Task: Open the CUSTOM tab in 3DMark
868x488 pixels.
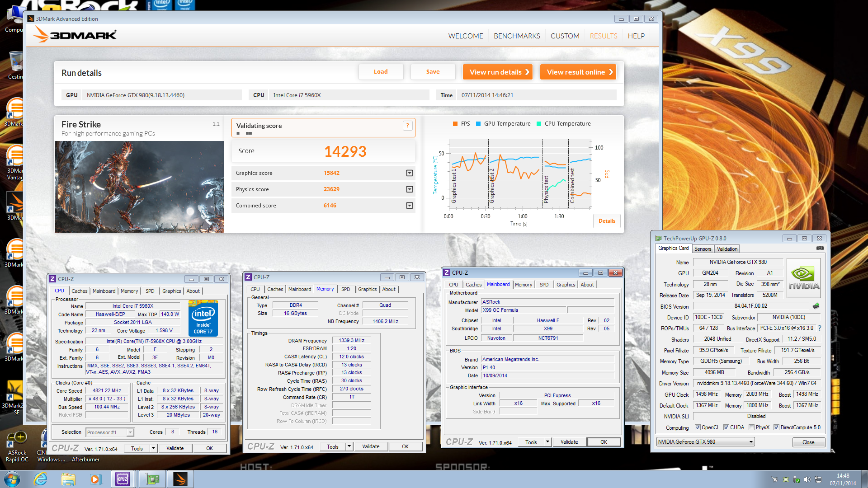Action: point(565,36)
